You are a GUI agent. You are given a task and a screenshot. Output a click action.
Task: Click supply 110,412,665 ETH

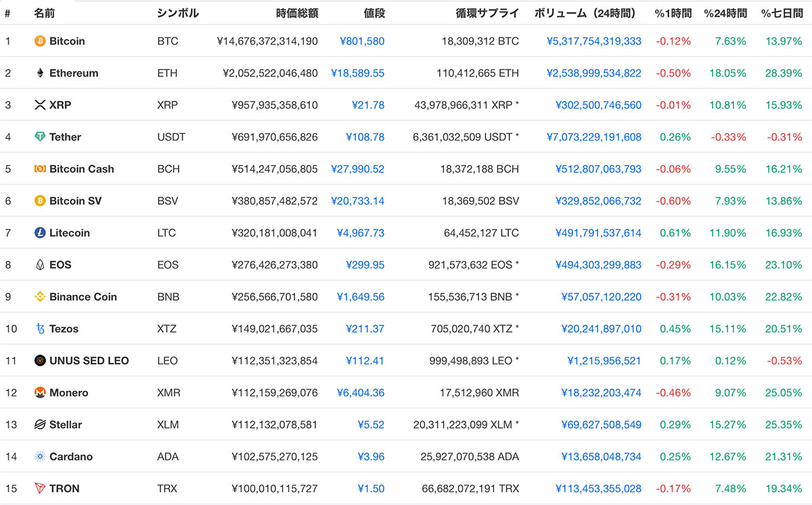(x=477, y=73)
